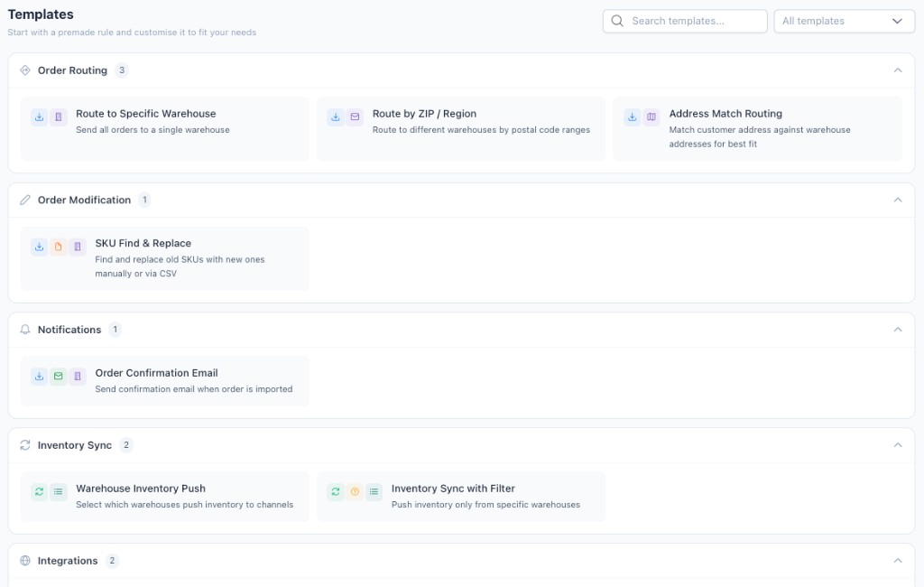Click the list icon on Warehouse Inventory Push card
The image size is (924, 587).
pyautogui.click(x=58, y=492)
